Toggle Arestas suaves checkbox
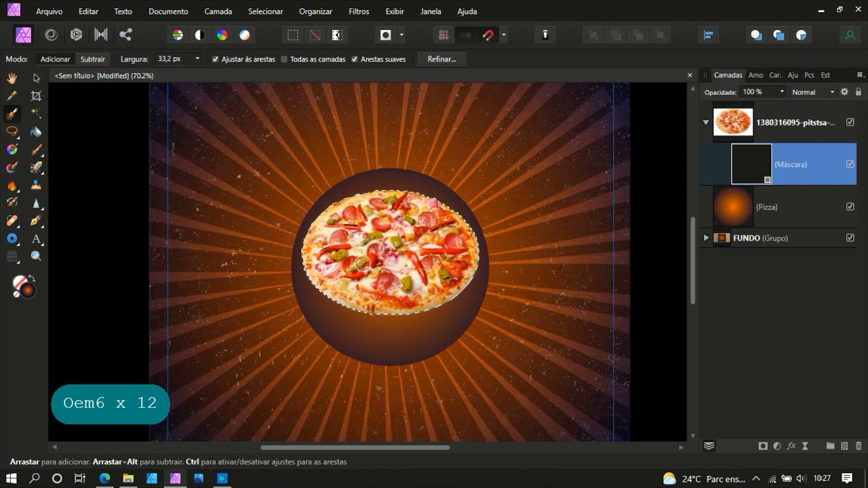 [x=355, y=59]
